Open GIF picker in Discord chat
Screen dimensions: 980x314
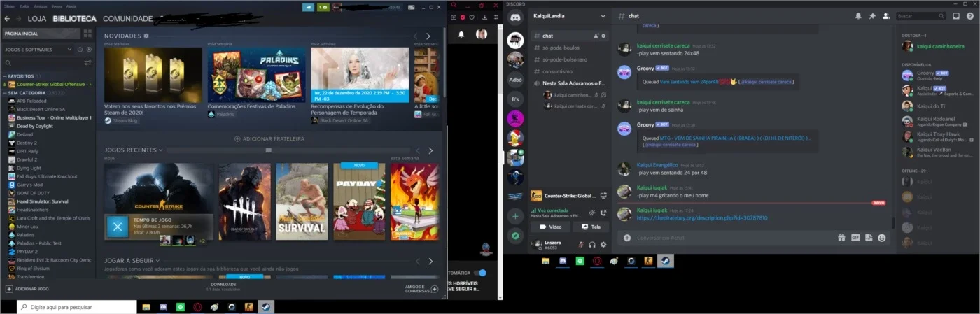click(x=855, y=238)
